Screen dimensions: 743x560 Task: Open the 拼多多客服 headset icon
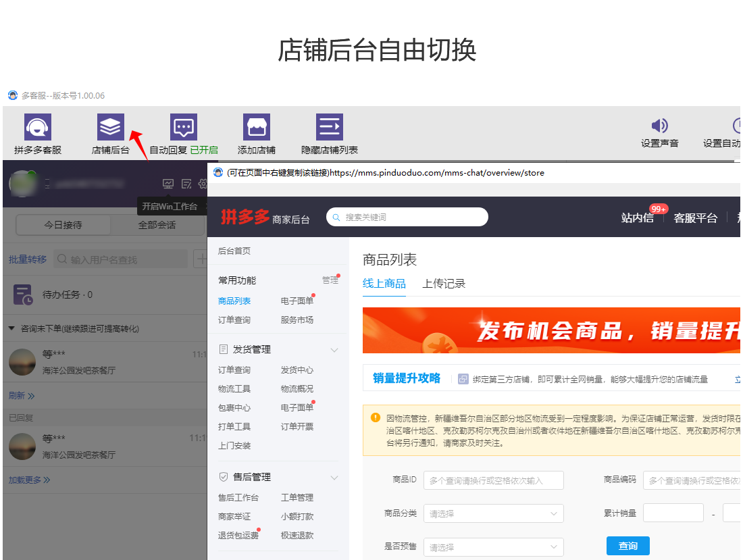click(x=38, y=127)
